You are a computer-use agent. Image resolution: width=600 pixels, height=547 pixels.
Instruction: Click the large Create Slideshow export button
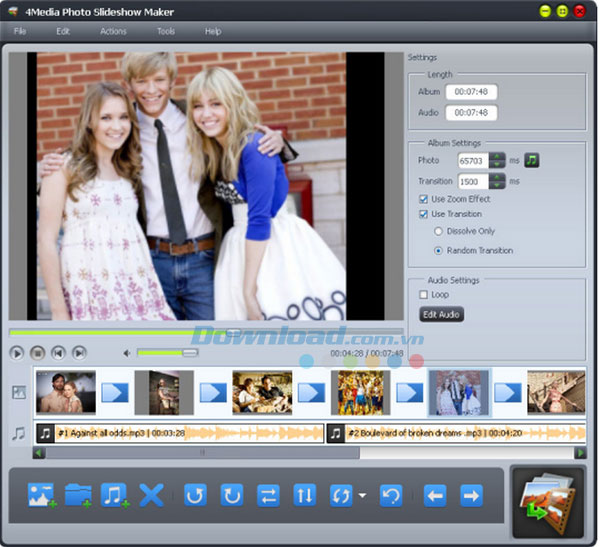pos(548,502)
